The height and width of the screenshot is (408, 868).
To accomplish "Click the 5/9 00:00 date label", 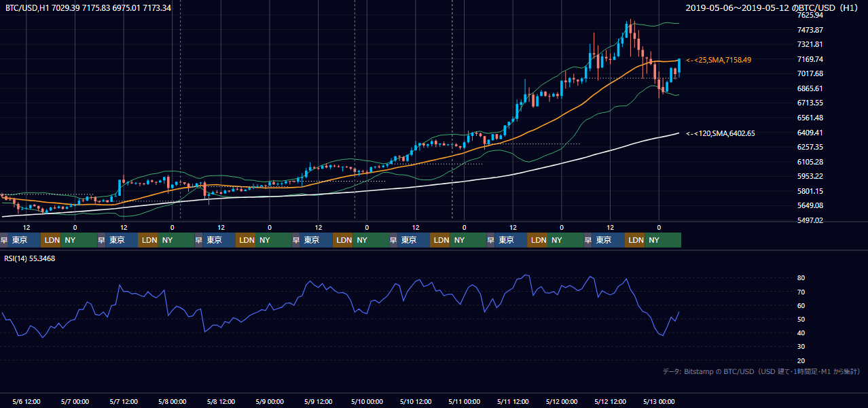I will 270,401.
